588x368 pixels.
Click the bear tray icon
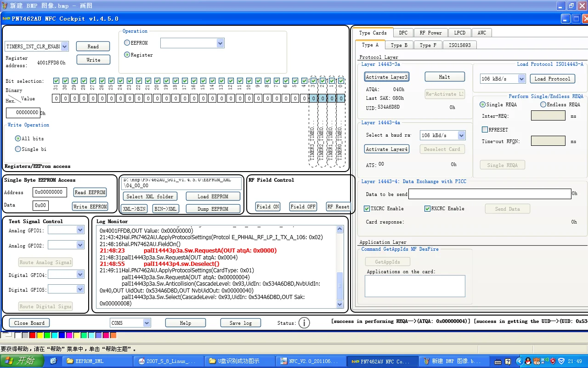click(537, 361)
